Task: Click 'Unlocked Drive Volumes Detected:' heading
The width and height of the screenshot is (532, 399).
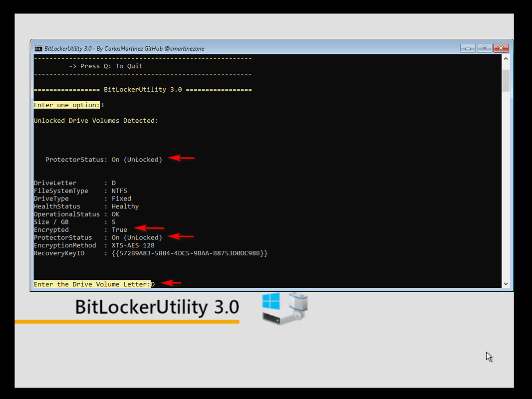Action: click(96, 121)
